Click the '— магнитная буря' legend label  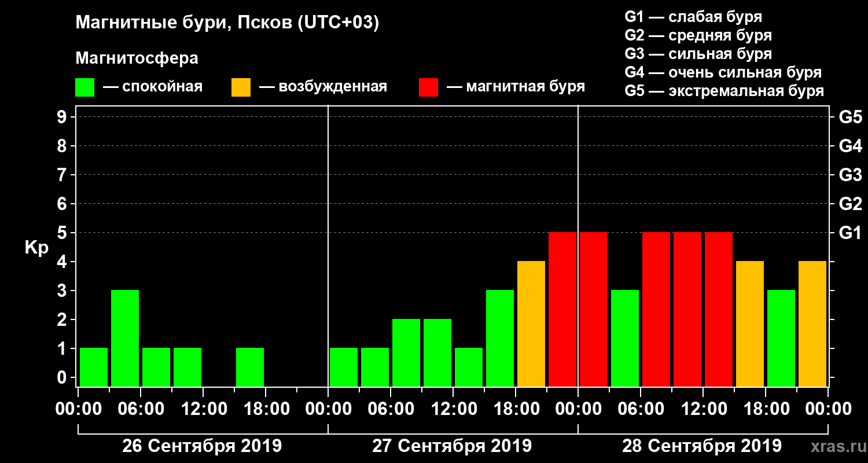click(x=516, y=87)
